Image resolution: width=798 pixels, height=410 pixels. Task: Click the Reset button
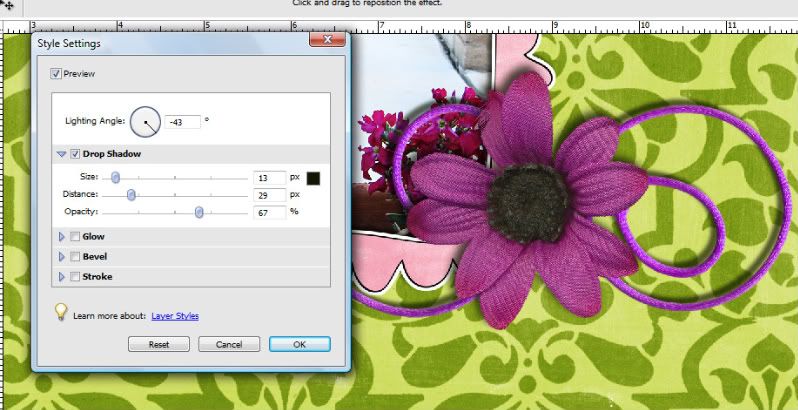[x=159, y=344]
